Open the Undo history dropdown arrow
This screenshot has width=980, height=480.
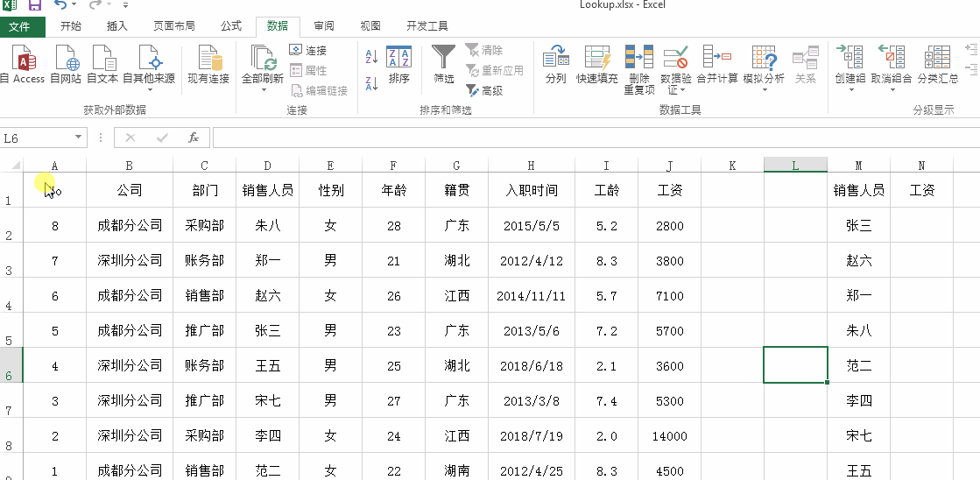(x=74, y=5)
